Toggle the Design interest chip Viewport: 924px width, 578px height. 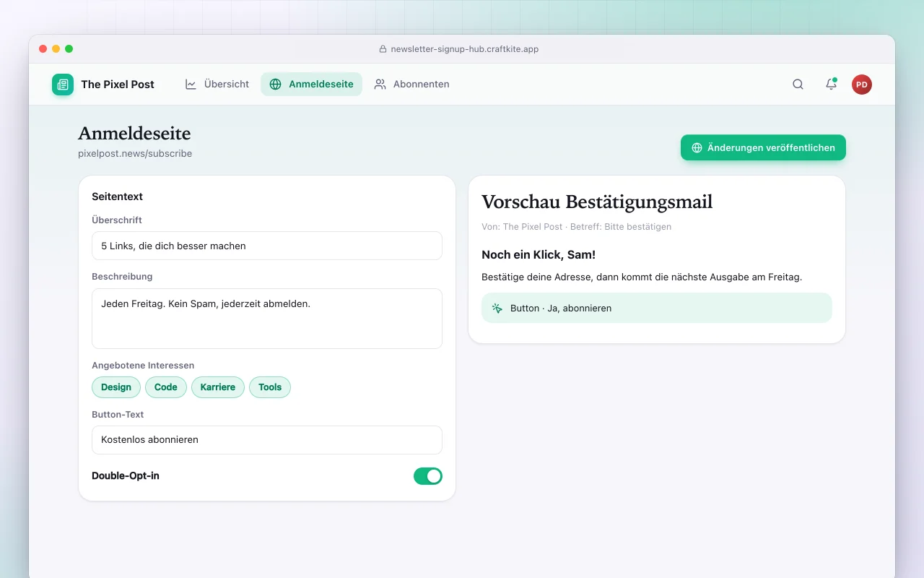click(116, 387)
